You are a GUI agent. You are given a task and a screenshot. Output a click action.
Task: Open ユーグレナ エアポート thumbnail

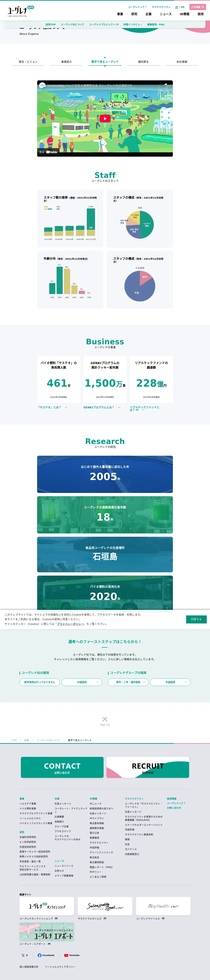(x=46, y=932)
